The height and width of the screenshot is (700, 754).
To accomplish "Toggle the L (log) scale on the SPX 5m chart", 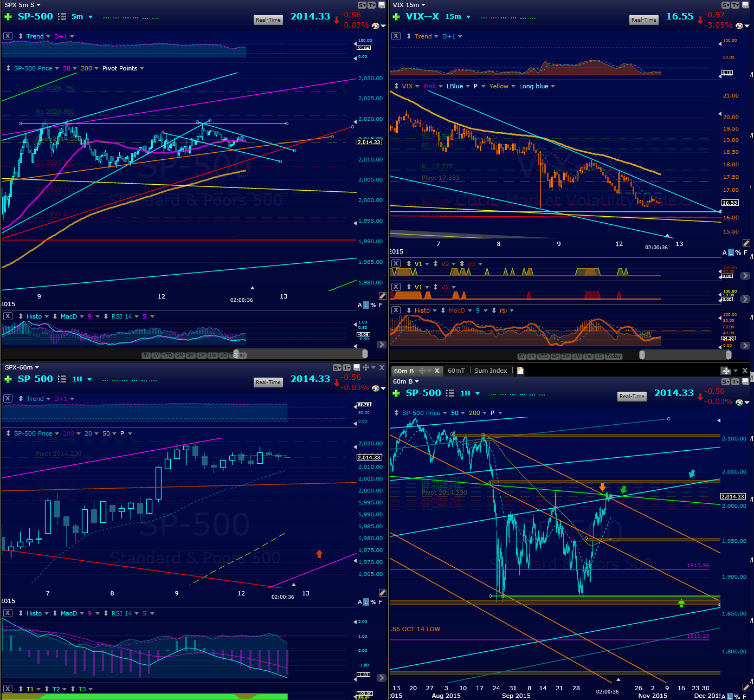I will [x=366, y=305].
